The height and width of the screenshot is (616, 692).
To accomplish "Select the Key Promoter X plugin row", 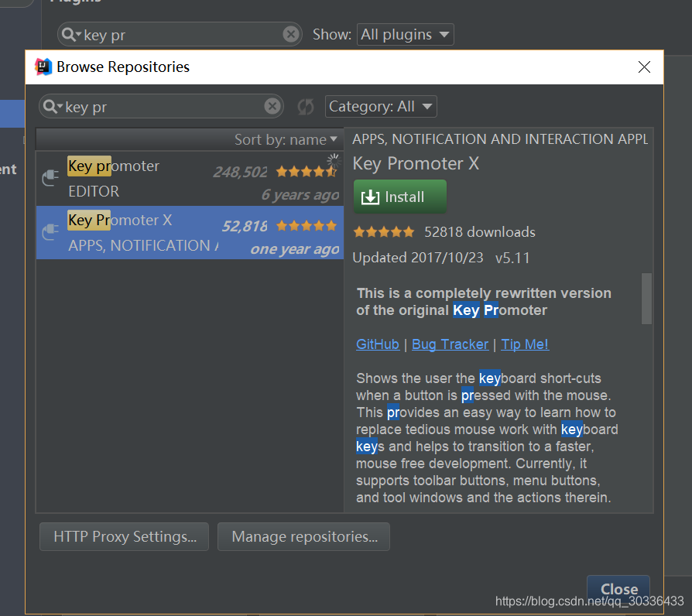I will coord(190,232).
